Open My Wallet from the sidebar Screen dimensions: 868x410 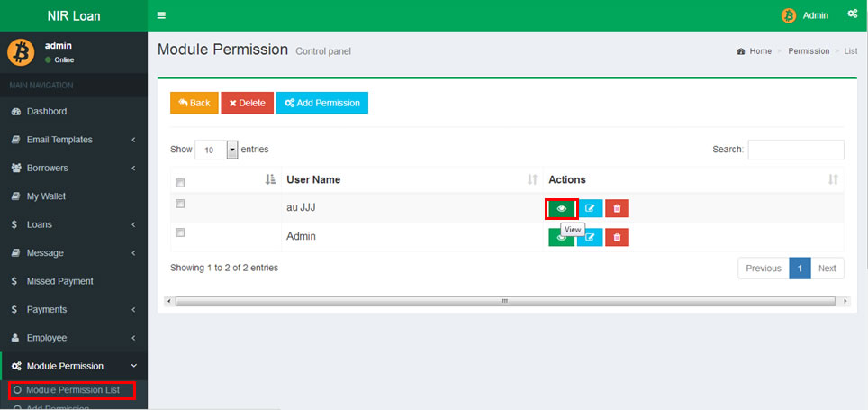pyautogui.click(x=46, y=196)
